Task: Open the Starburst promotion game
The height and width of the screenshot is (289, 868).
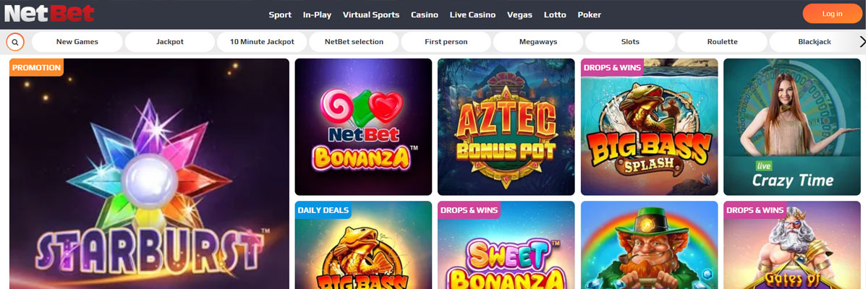Action: pos(149,173)
